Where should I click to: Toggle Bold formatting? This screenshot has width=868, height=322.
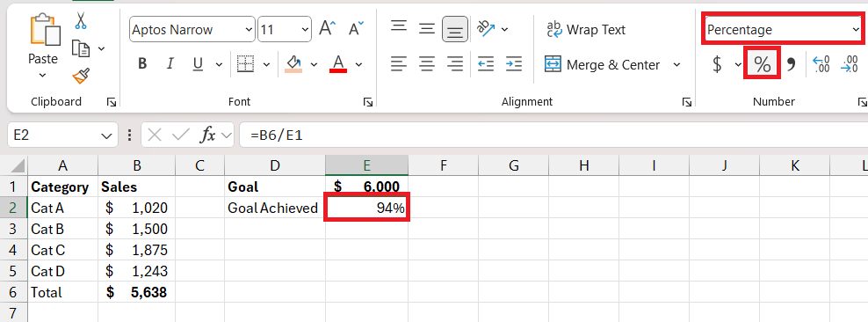pyautogui.click(x=142, y=64)
